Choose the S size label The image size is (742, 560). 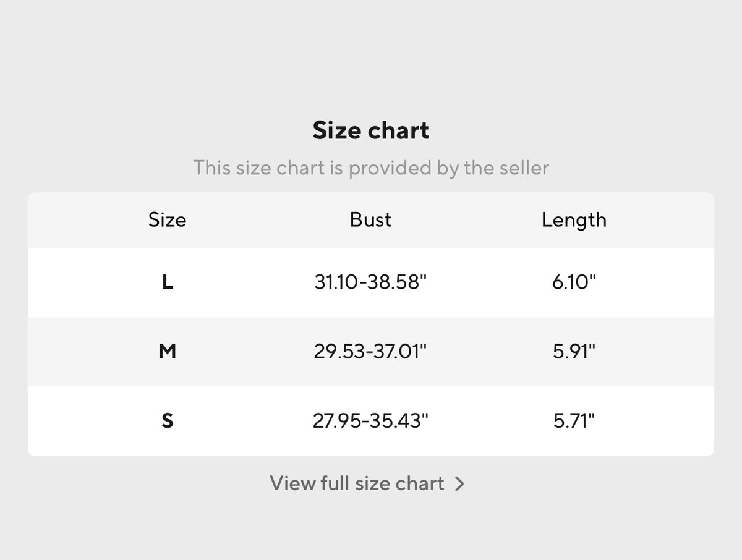[167, 421]
